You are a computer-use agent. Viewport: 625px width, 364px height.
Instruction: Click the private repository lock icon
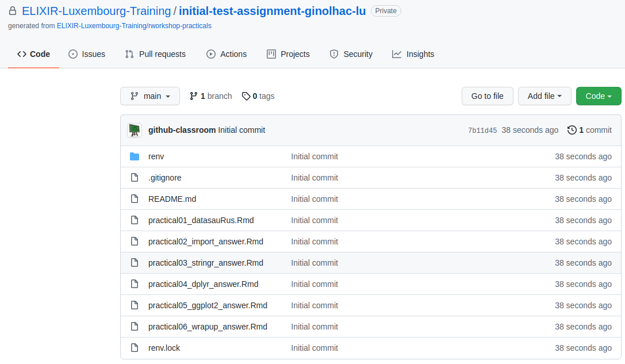[x=13, y=11]
